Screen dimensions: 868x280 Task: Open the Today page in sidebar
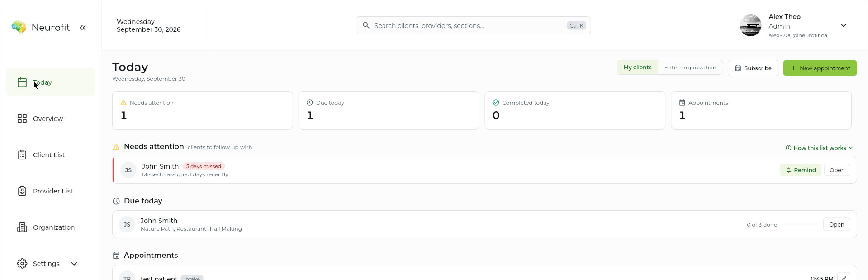click(x=51, y=82)
